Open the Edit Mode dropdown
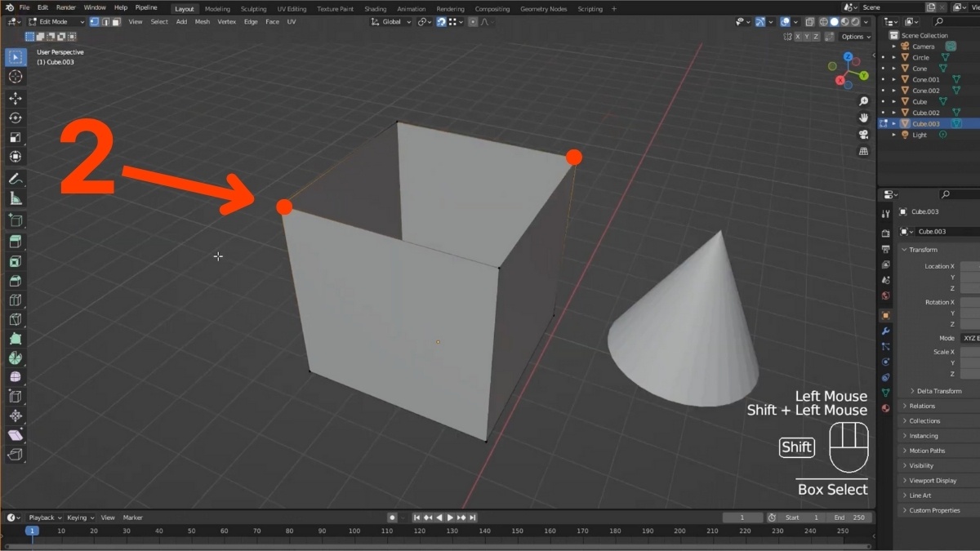The width and height of the screenshot is (980, 551). [x=56, y=22]
